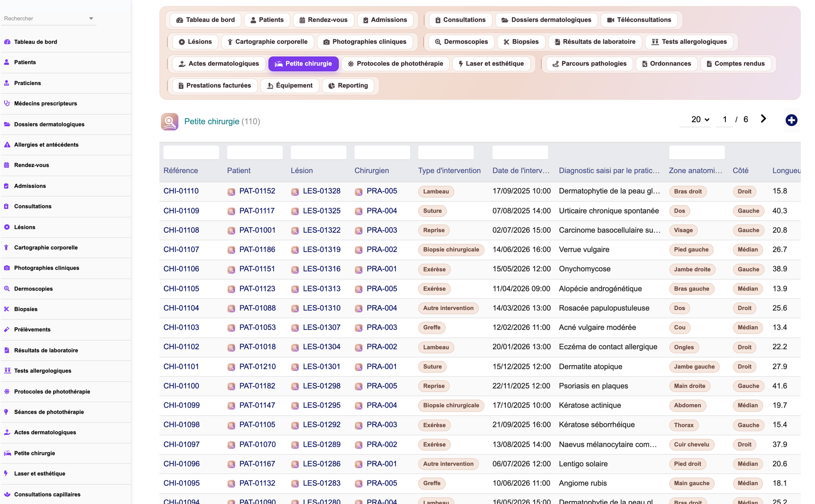Click the date 12/02/2026 11:00

521,327
